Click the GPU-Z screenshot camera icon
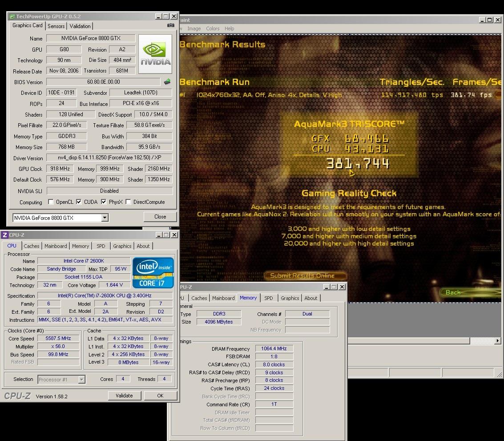 click(171, 25)
